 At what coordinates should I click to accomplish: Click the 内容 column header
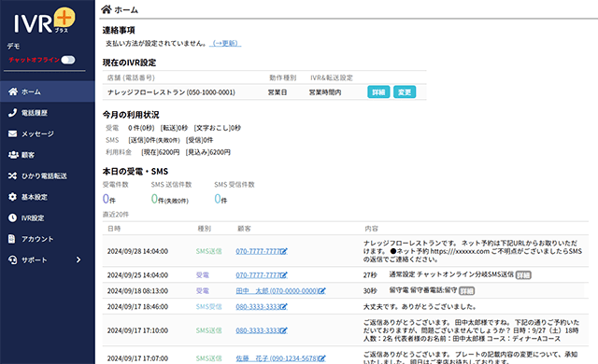[371, 229]
